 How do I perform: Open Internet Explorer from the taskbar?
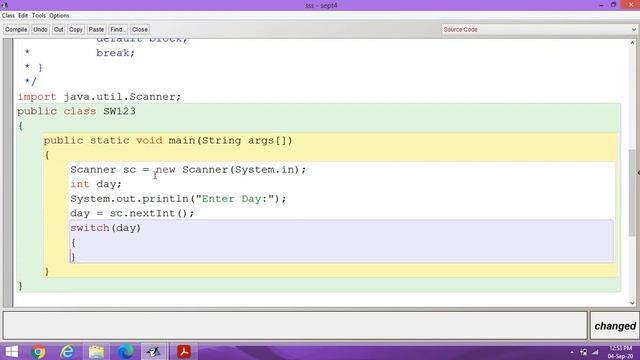67,352
